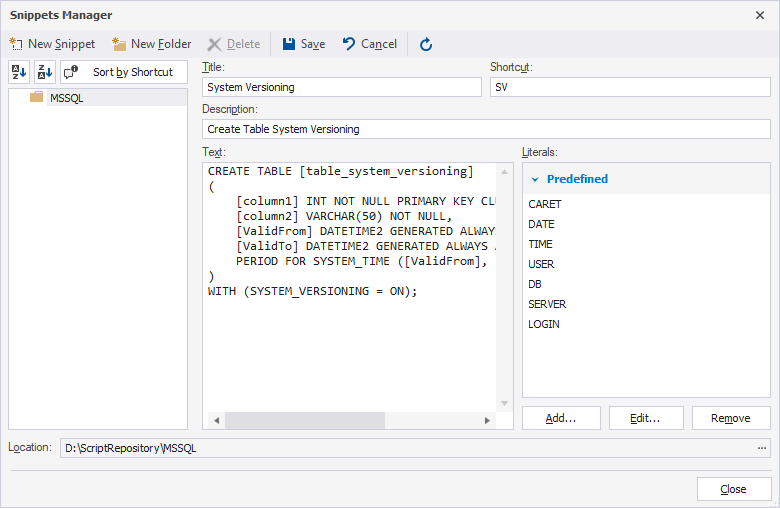780x508 pixels.
Task: Cancel changes via undo arrow button
Action: tap(370, 44)
